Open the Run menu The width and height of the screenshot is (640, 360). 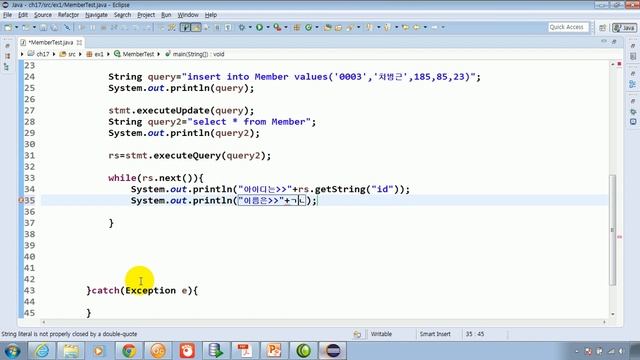pyautogui.click(x=166, y=15)
